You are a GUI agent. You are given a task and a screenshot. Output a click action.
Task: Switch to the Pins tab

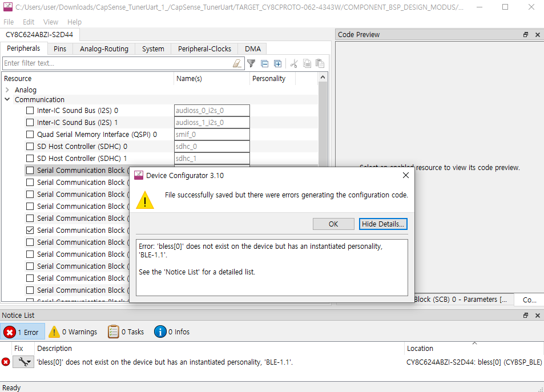click(60, 49)
